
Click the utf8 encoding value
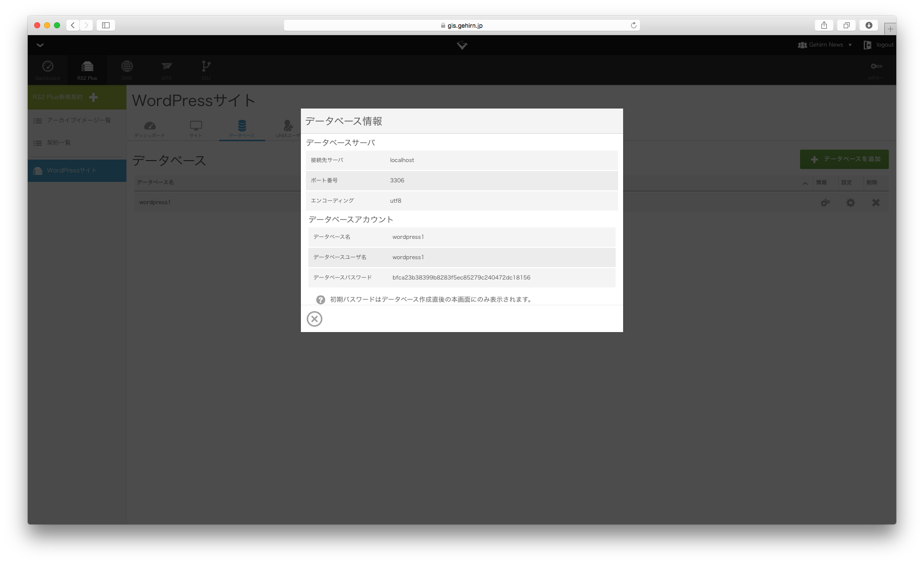tap(396, 201)
